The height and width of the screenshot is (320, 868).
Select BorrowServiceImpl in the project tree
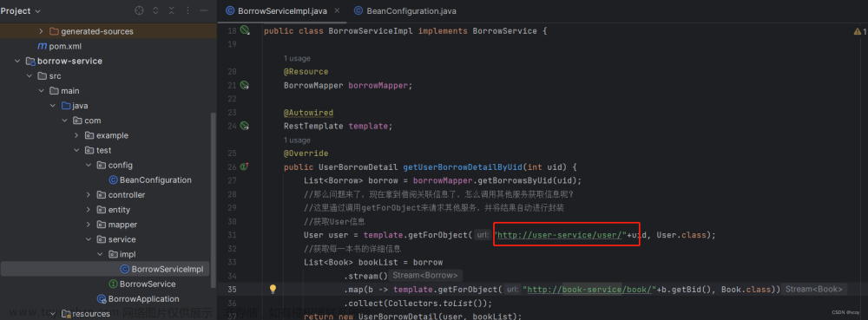168,269
